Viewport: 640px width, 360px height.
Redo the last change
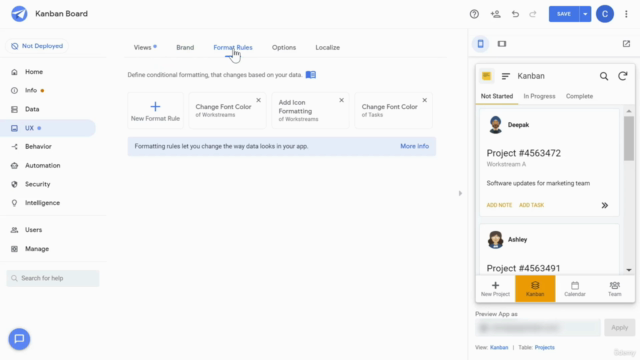(x=533, y=14)
